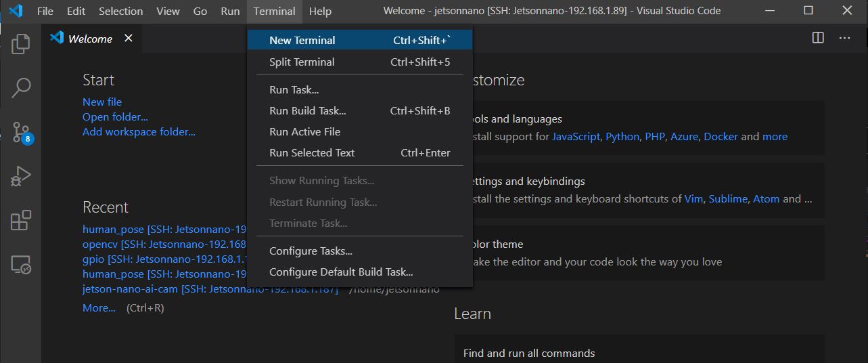The width and height of the screenshot is (868, 363).
Task: Choose Configure Default Build Task
Action: [360, 272]
